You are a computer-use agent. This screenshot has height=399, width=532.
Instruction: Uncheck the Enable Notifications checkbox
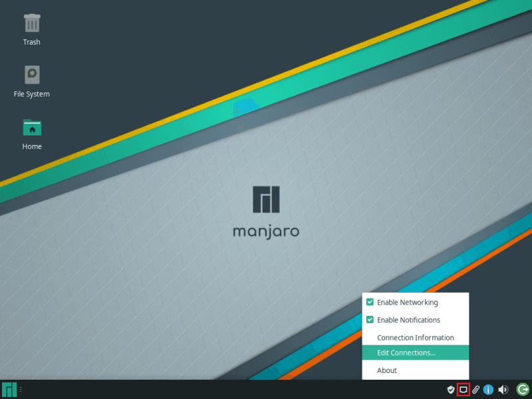click(x=370, y=320)
